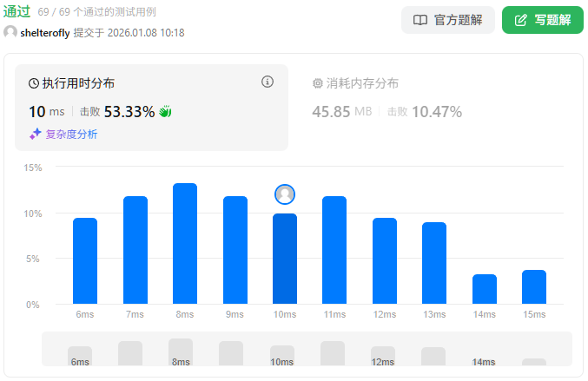Select the 15ms bar at the chart's right
Image resolution: width=588 pixels, height=381 pixels.
(534, 286)
